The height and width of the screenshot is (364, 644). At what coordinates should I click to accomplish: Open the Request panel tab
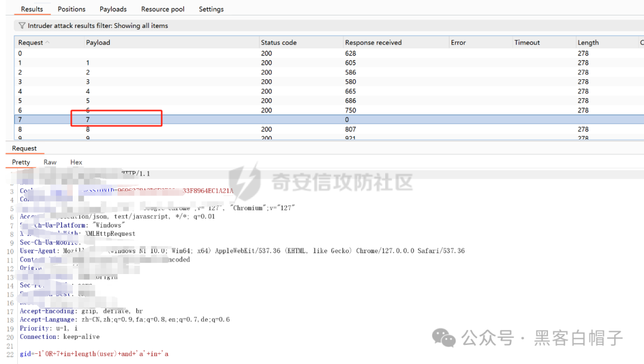[24, 148]
